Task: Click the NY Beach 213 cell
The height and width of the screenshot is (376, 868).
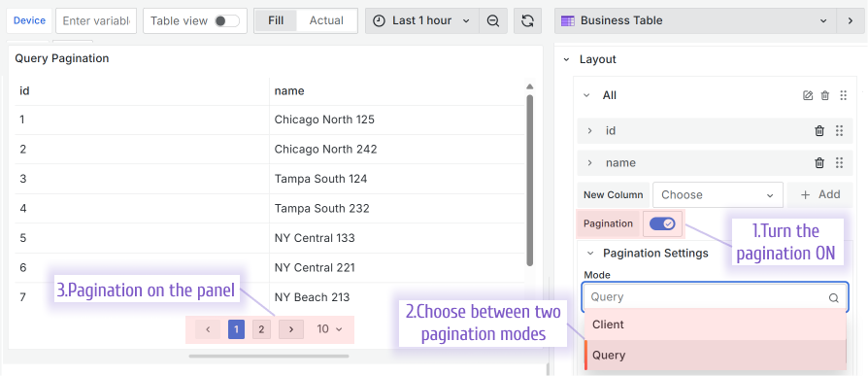Action: 397,297
